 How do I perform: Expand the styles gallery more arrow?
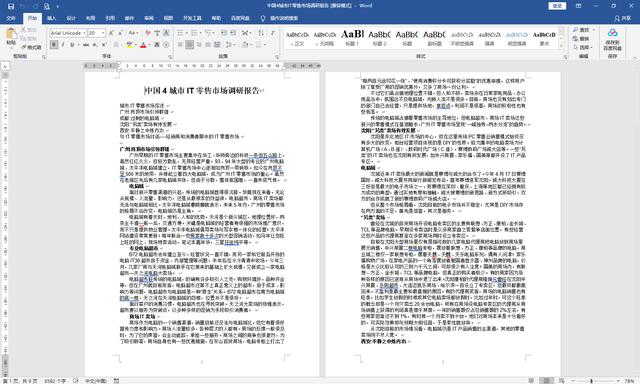[x=561, y=46]
